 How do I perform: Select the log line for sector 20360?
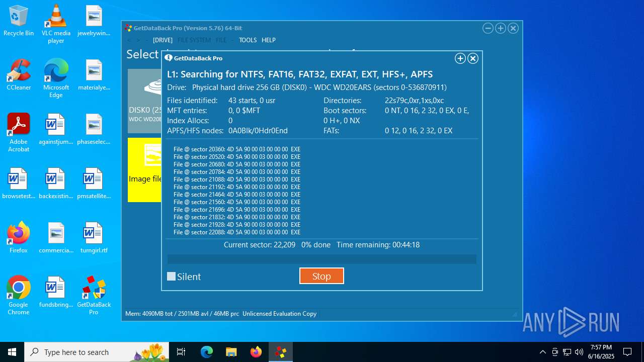coord(237,149)
